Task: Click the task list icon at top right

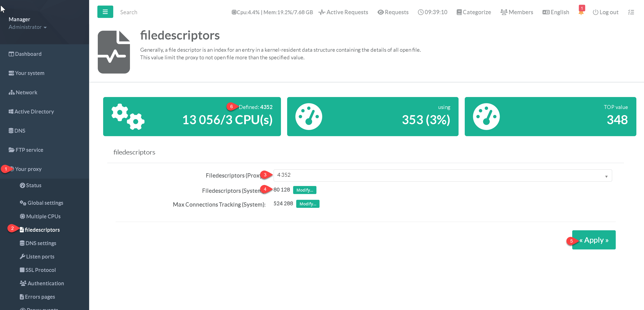Action: tap(631, 12)
